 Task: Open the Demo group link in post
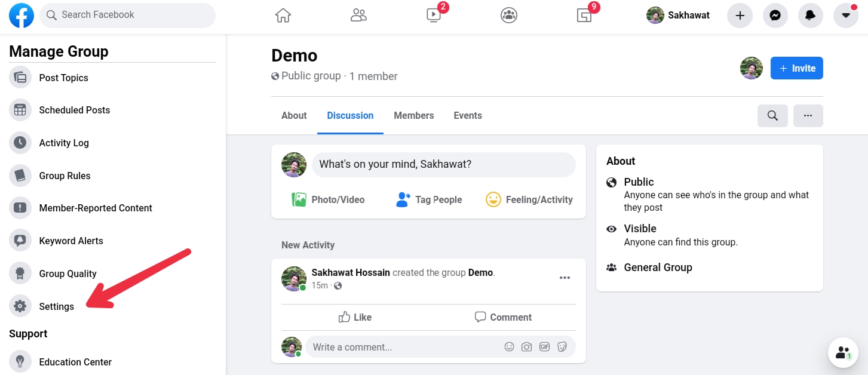tap(481, 272)
